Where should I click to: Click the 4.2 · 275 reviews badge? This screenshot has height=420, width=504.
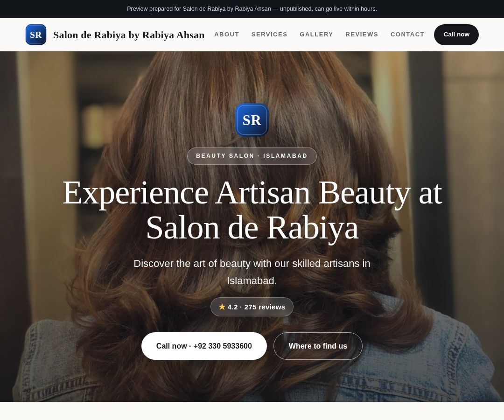click(x=252, y=307)
